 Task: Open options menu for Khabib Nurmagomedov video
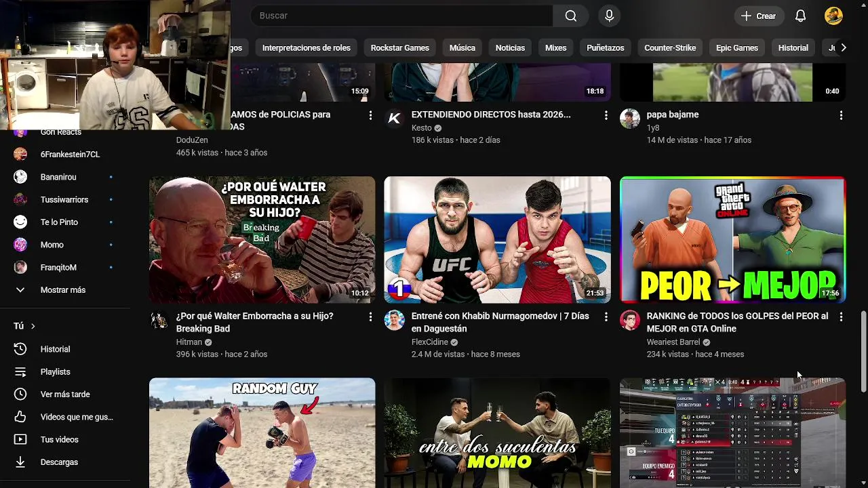(606, 317)
